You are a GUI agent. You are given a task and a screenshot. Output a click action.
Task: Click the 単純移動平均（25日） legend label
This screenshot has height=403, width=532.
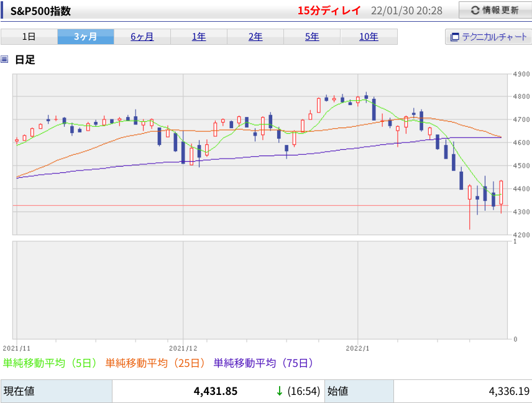tap(156, 363)
